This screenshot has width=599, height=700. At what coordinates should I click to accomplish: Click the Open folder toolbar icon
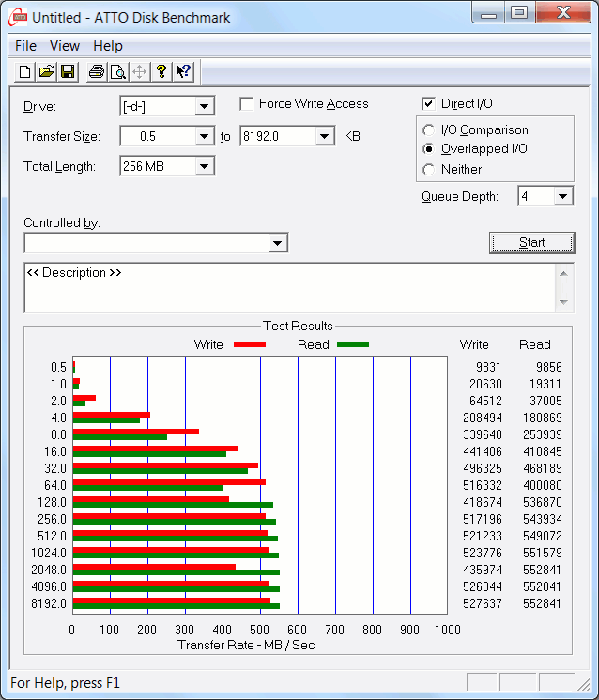[46, 72]
